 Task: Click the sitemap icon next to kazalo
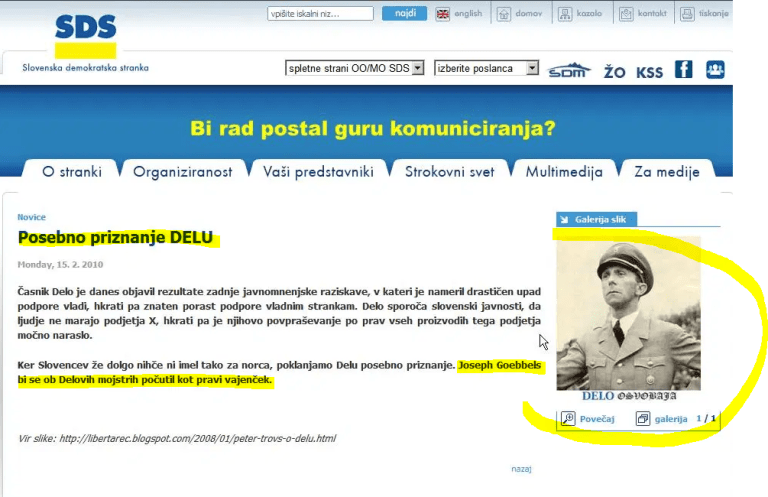(565, 14)
